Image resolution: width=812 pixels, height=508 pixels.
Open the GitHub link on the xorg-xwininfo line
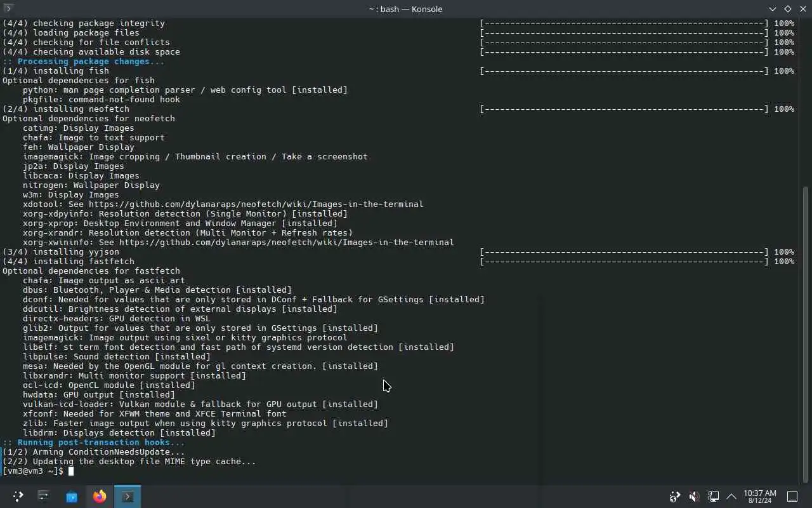point(286,243)
